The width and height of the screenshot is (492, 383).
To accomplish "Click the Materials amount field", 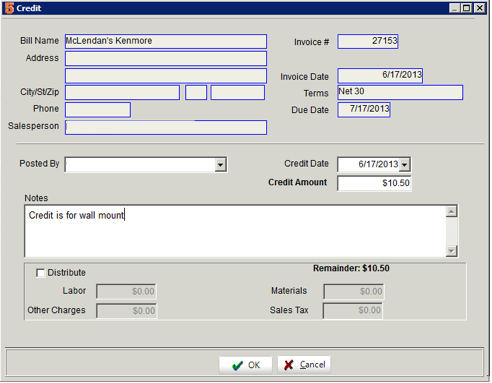I will 353,292.
